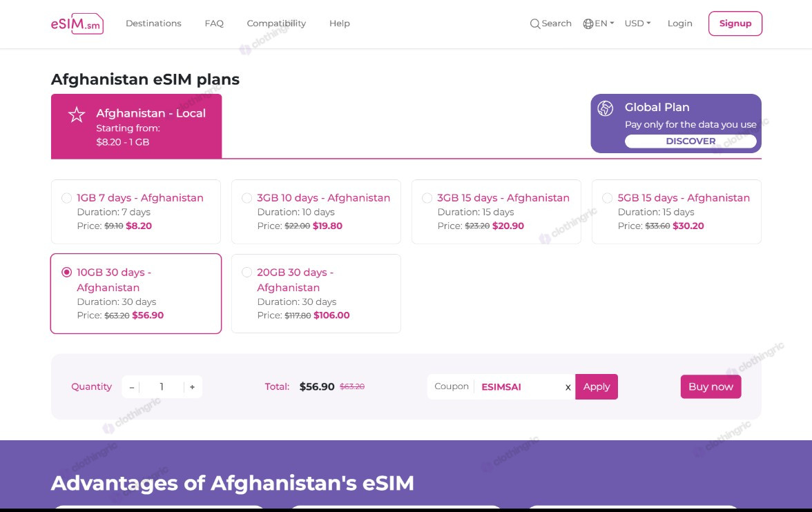Click the $19.80 price text
The width and height of the screenshot is (812, 512).
tap(327, 226)
